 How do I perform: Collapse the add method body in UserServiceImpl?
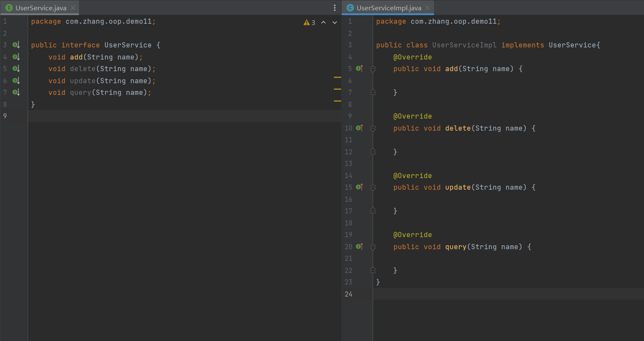click(x=373, y=69)
